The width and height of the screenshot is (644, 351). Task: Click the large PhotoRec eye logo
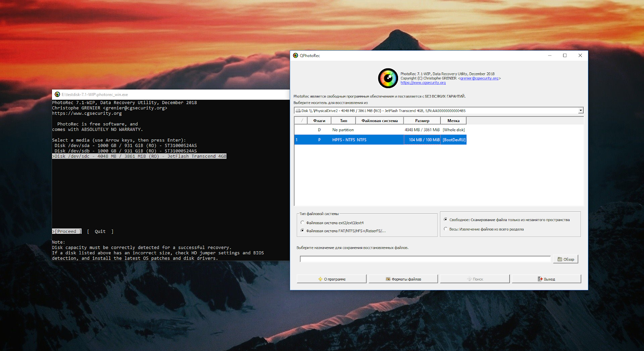[x=388, y=78]
